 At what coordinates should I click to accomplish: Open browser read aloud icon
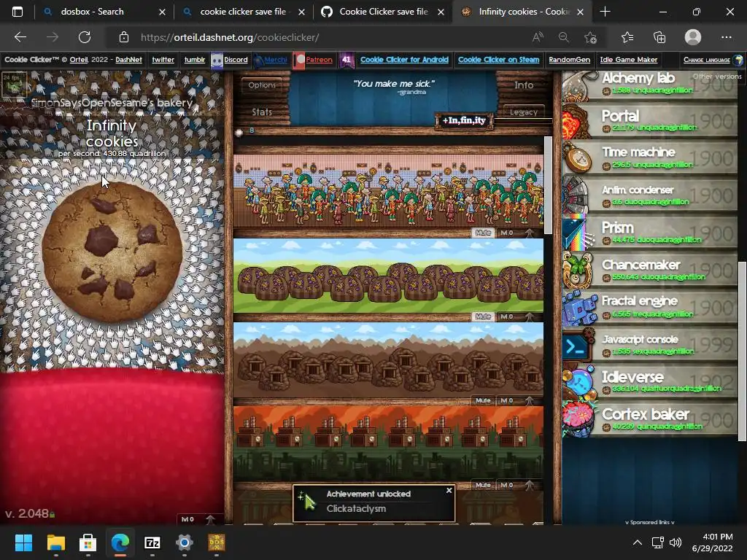tap(538, 37)
